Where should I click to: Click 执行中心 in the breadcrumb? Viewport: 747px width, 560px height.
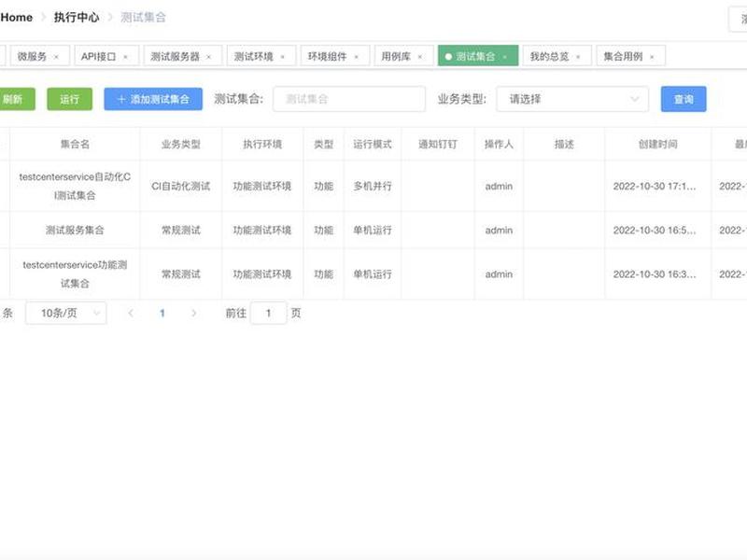click(x=77, y=18)
